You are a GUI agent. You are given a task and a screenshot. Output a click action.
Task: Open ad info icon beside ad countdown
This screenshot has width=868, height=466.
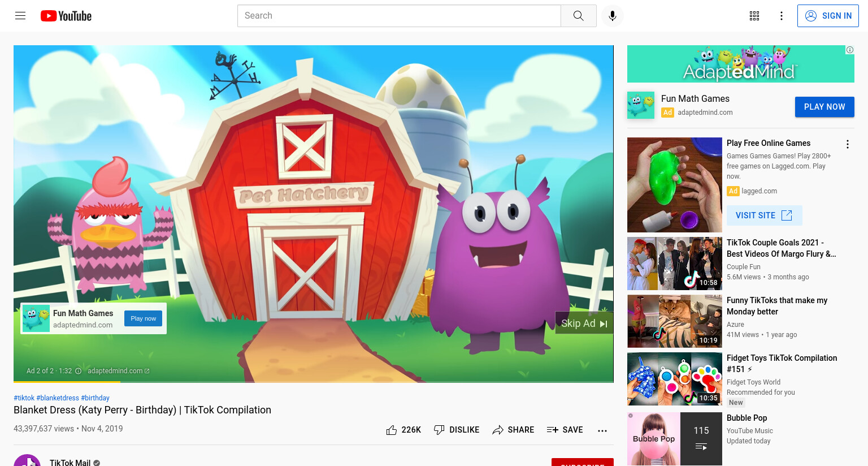78,371
